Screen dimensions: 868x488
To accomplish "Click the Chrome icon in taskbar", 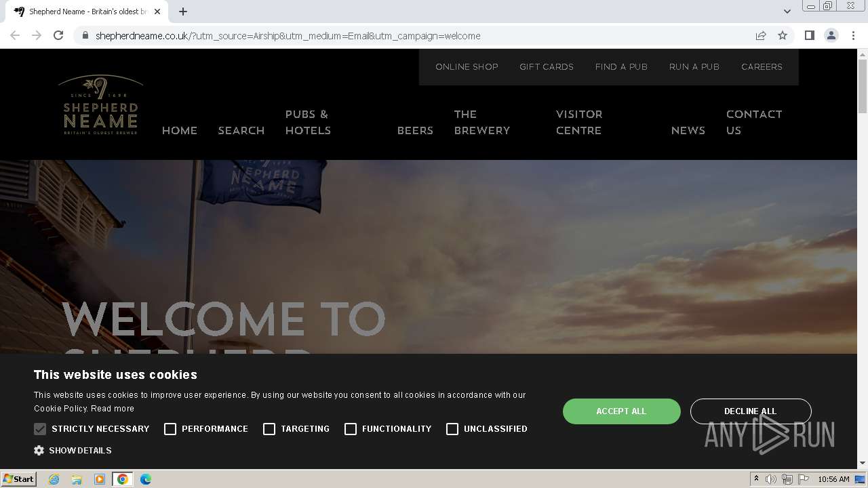I will point(123,479).
